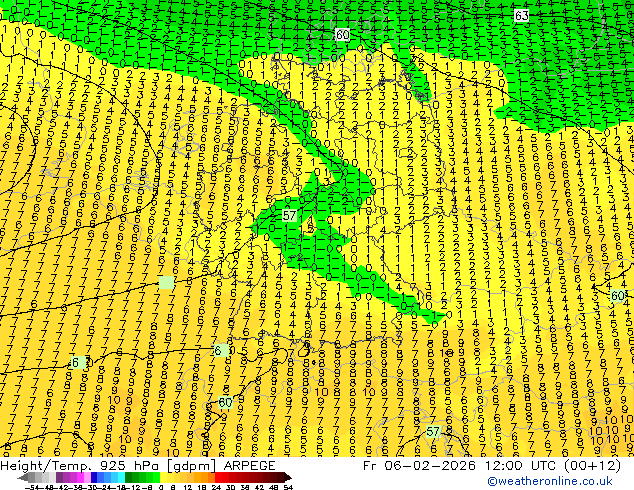Pick the pale pink swatch in the legend
This screenshot has width=634, height=490.
(87, 478)
